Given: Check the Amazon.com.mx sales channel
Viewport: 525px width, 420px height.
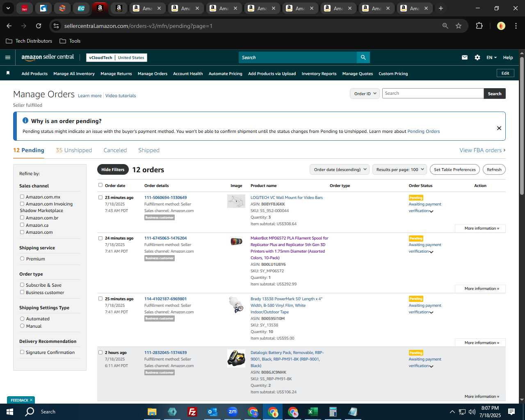Looking at the screenshot, I should pyautogui.click(x=22, y=196).
